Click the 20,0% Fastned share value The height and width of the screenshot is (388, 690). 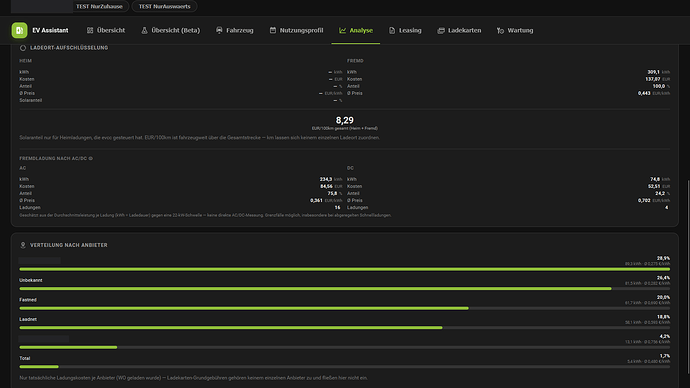663,297
